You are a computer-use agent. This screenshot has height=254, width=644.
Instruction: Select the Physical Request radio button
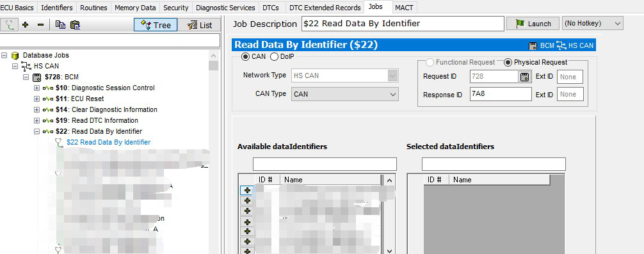[x=508, y=62]
